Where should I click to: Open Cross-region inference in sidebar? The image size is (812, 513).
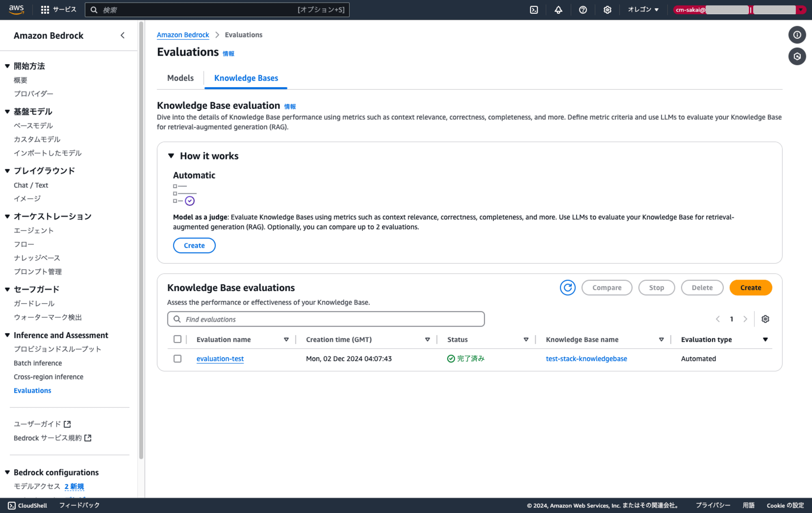[x=48, y=377]
